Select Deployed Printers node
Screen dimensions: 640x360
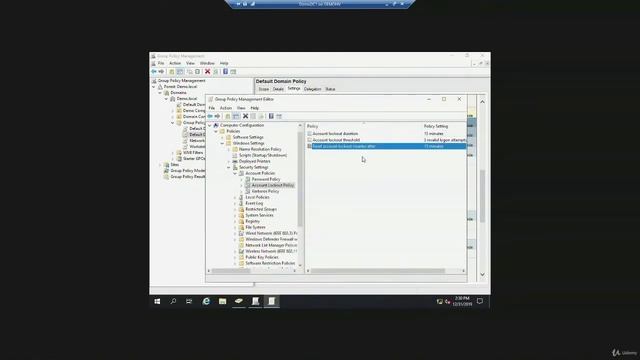click(x=254, y=161)
